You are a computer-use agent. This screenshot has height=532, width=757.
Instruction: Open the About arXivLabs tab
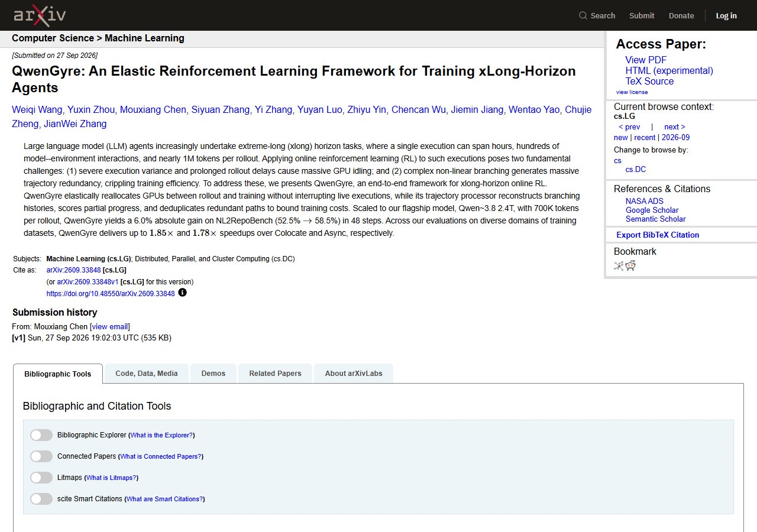click(353, 374)
